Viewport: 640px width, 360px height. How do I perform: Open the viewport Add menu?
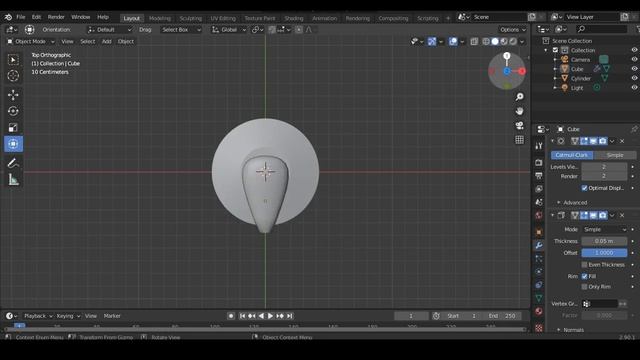click(x=107, y=41)
